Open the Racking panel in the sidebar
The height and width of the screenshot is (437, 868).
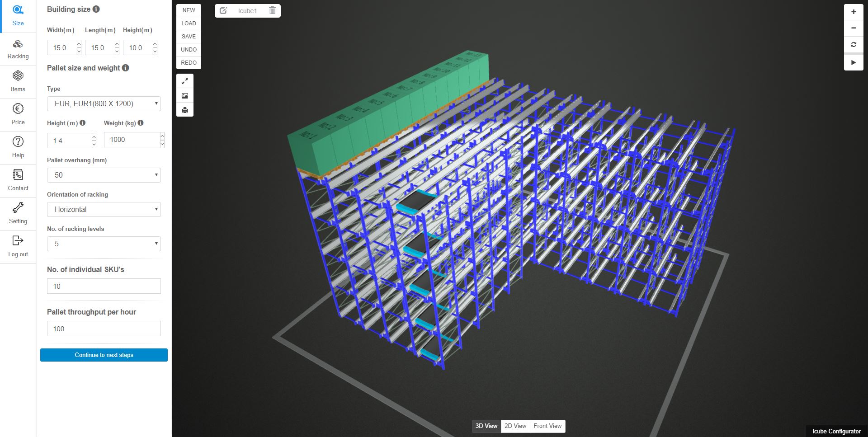(18, 49)
